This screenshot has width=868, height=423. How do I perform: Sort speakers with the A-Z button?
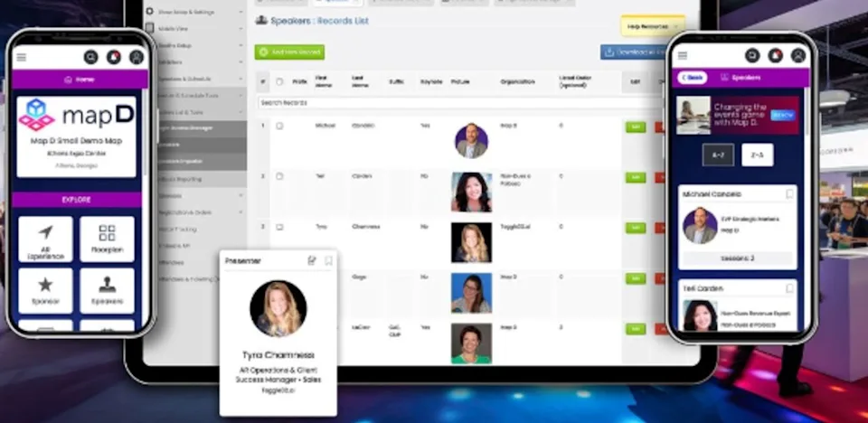click(x=718, y=155)
